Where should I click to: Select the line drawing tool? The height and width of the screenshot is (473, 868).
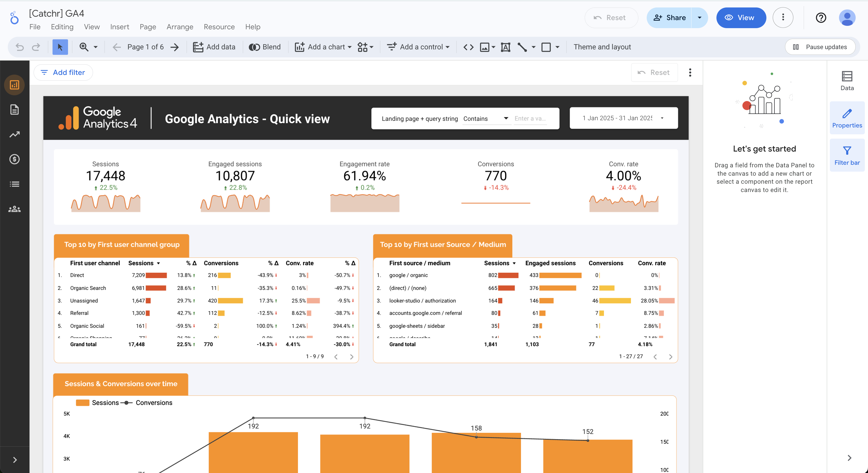tap(522, 47)
